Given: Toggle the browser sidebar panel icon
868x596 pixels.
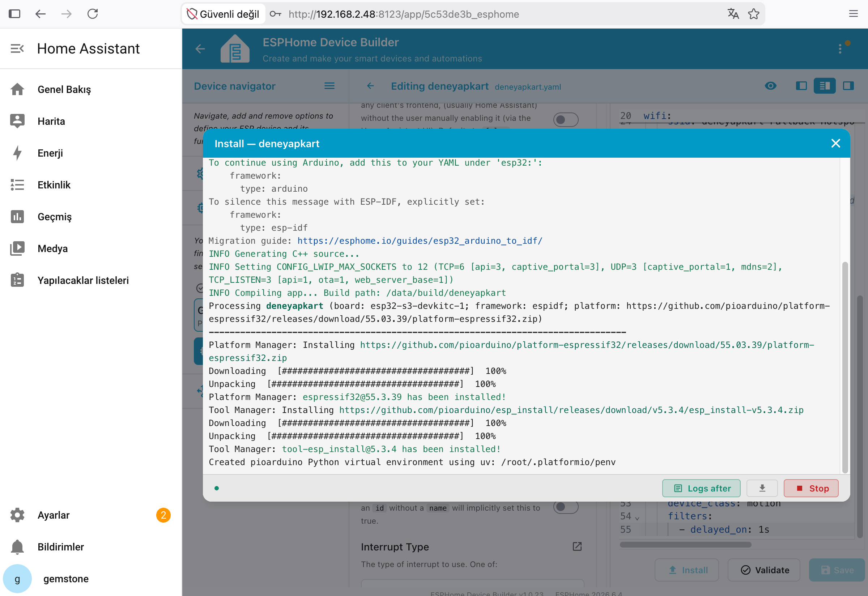Looking at the screenshot, I should point(14,14).
